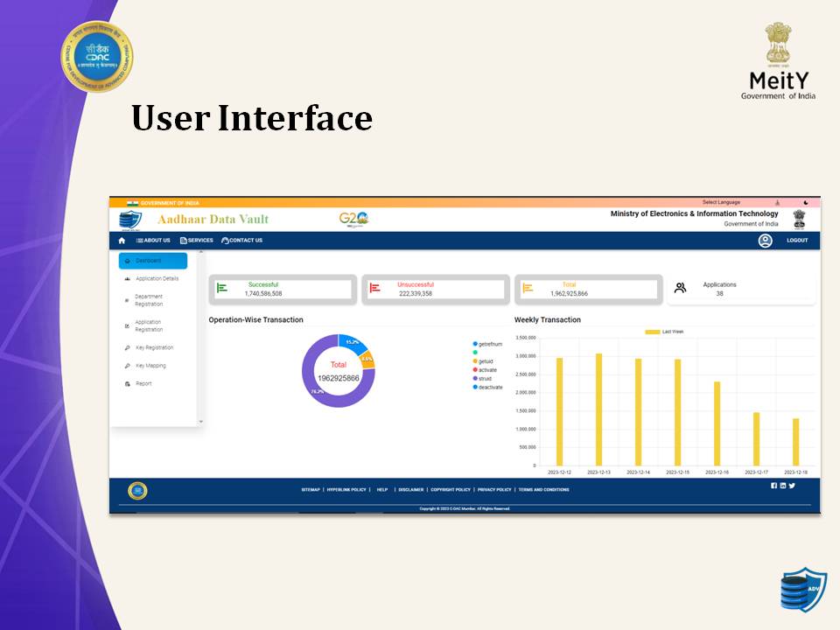This screenshot has width=840, height=630.
Task: Click the Facebook icon in footer
Action: pyautogui.click(x=773, y=486)
